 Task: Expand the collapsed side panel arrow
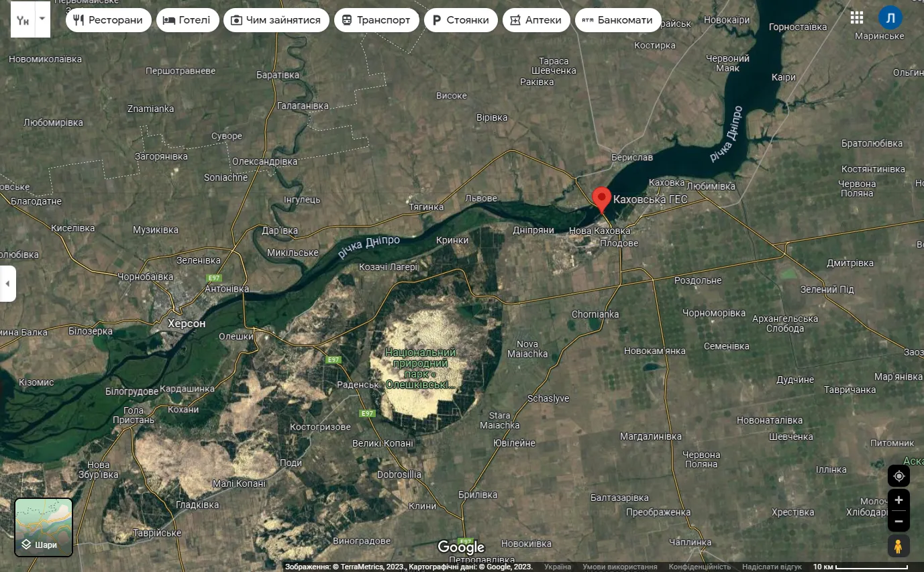(x=7, y=284)
